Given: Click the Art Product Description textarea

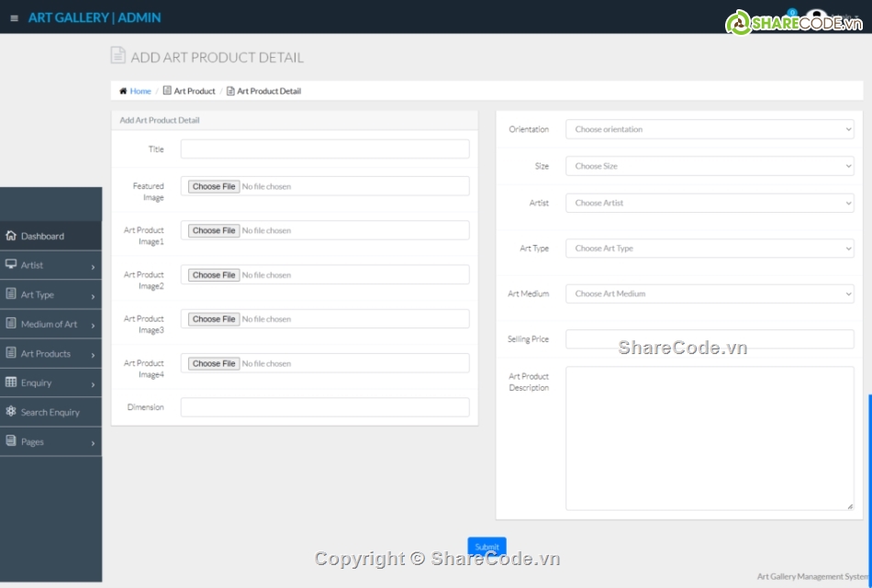Looking at the screenshot, I should [710, 438].
